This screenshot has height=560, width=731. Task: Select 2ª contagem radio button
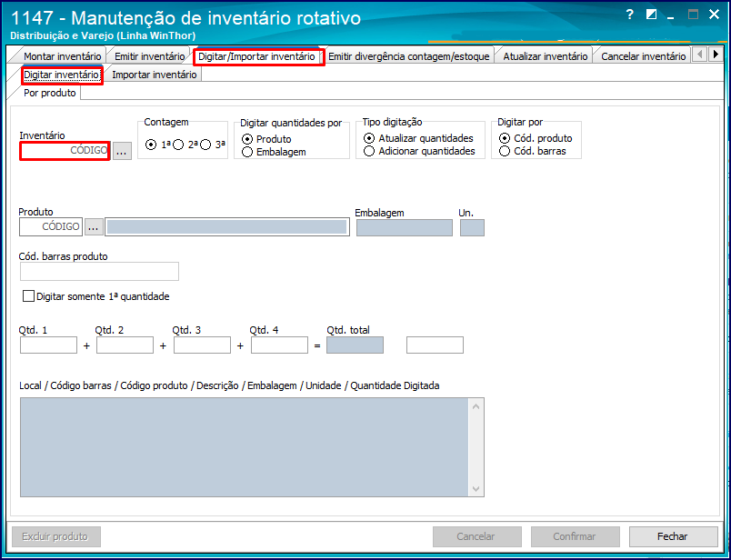[x=178, y=145]
